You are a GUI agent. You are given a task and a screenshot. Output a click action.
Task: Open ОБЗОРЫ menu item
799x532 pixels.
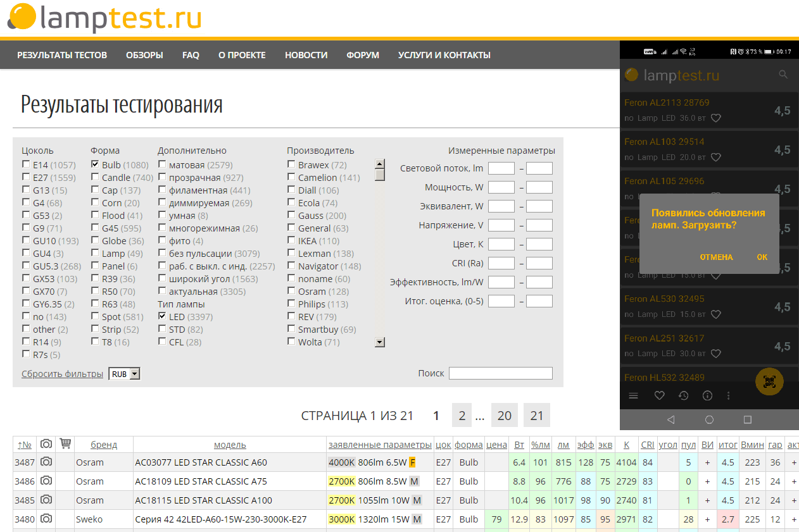144,55
